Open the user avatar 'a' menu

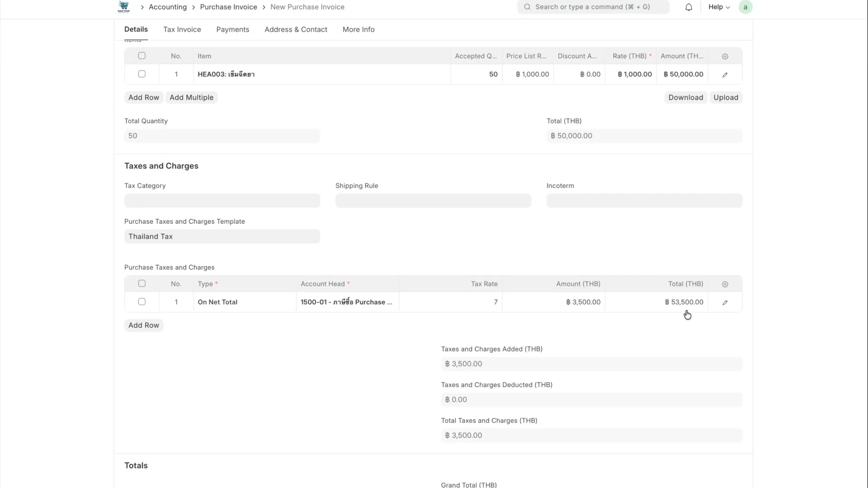tap(745, 7)
